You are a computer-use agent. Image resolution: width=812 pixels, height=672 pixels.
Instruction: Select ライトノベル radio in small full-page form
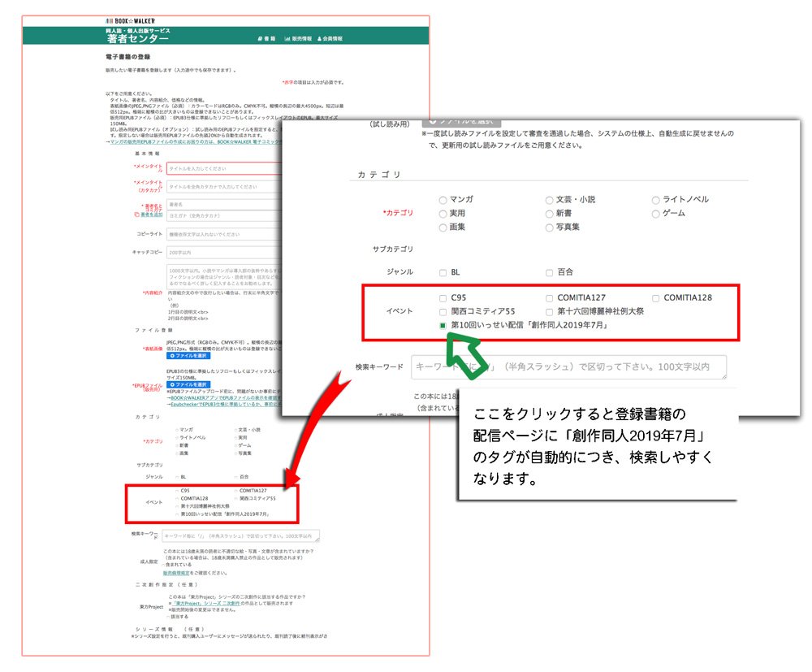click(177, 438)
